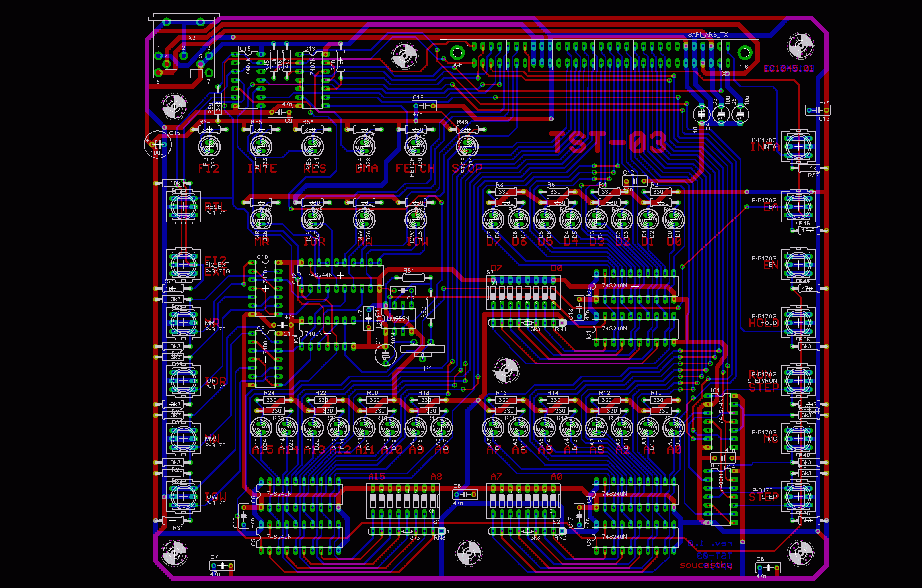Viewport: 922px width, 588px height.
Task: Click the C6 47n capacitor
Action: [x=465, y=495]
